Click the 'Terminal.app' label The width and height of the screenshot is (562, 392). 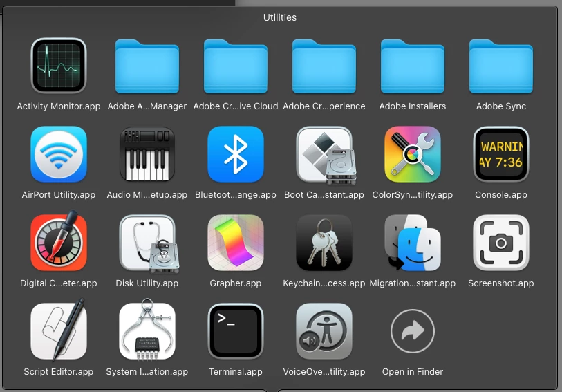point(236,371)
